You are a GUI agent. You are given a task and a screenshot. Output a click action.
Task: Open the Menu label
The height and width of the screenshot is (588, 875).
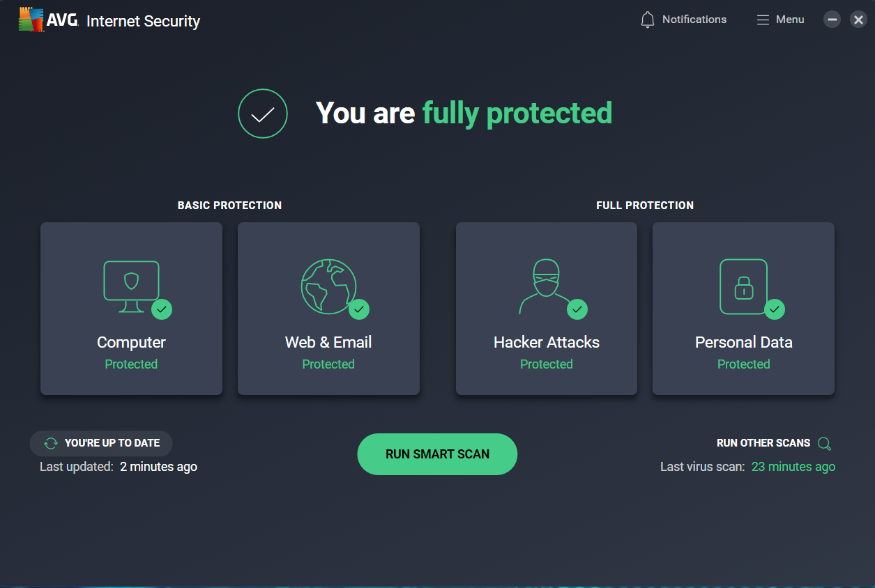(790, 20)
